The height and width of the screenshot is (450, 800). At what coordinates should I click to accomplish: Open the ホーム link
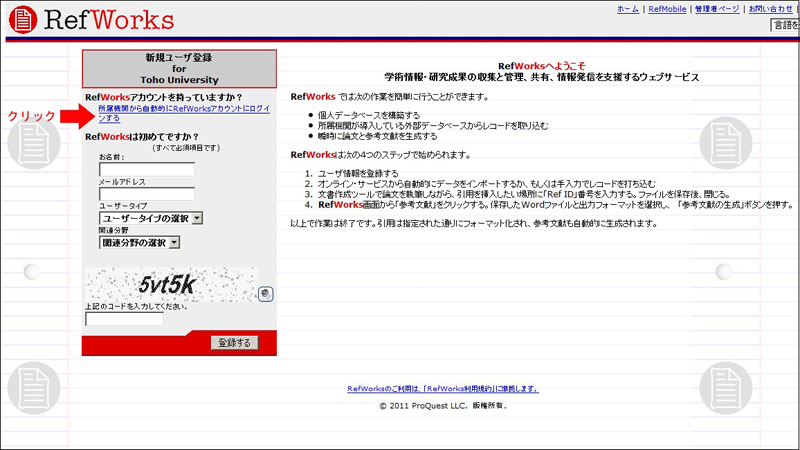tap(628, 9)
